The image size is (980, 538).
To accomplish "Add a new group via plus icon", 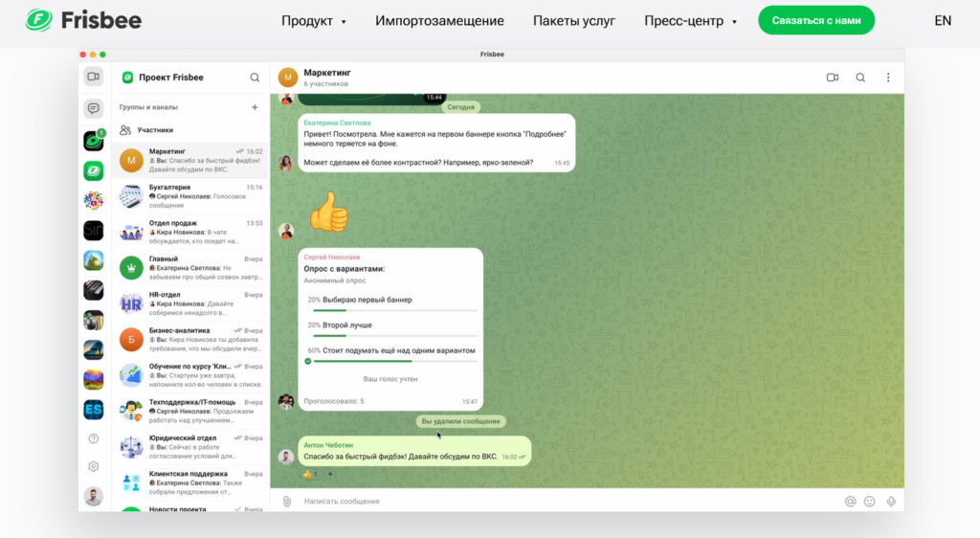I will click(x=255, y=107).
